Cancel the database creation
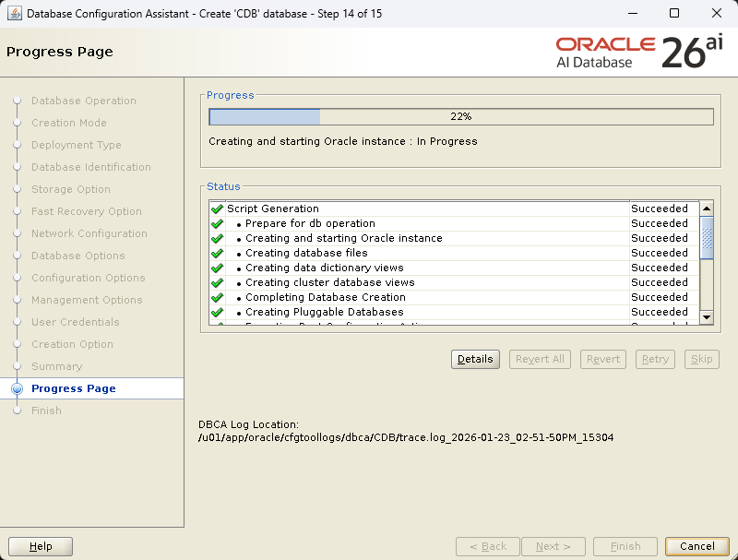Viewport: 738px width, 560px height. [697, 546]
